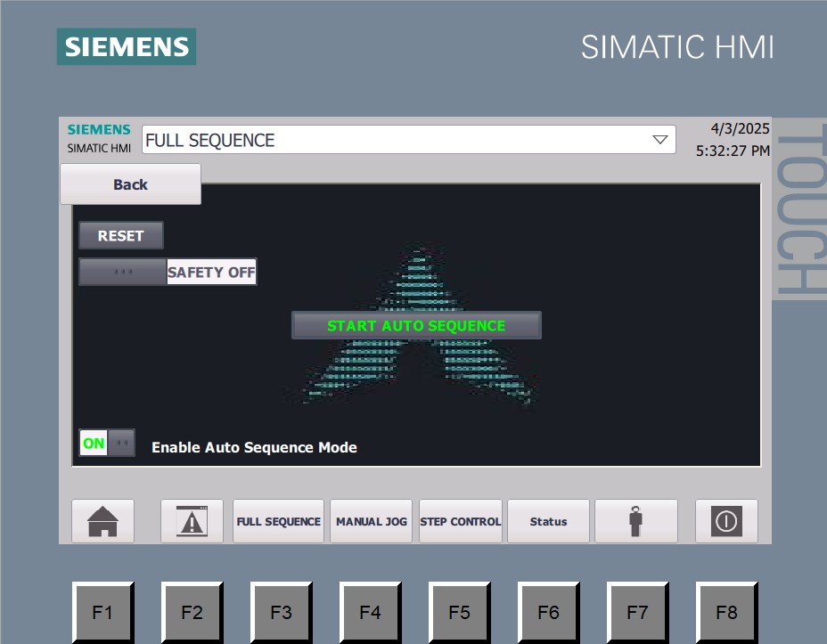This screenshot has height=644, width=827.
Task: Select FULL SEQUENCE from the navigation bar
Action: click(278, 521)
